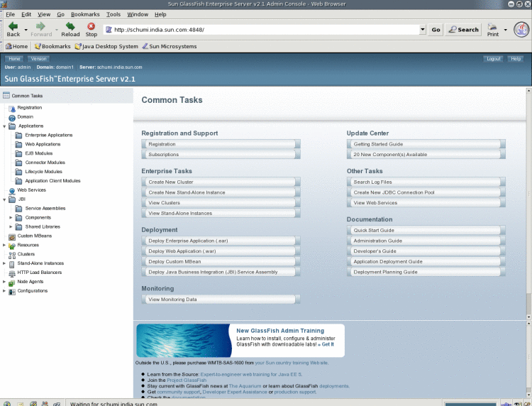Click the Go button
Image resolution: width=532 pixels, height=406 pixels.
436,30
